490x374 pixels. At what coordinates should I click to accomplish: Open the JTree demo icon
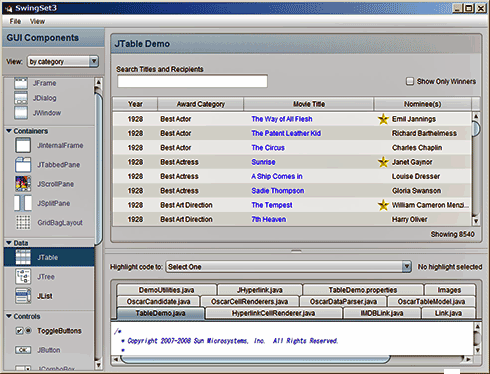pos(23,277)
